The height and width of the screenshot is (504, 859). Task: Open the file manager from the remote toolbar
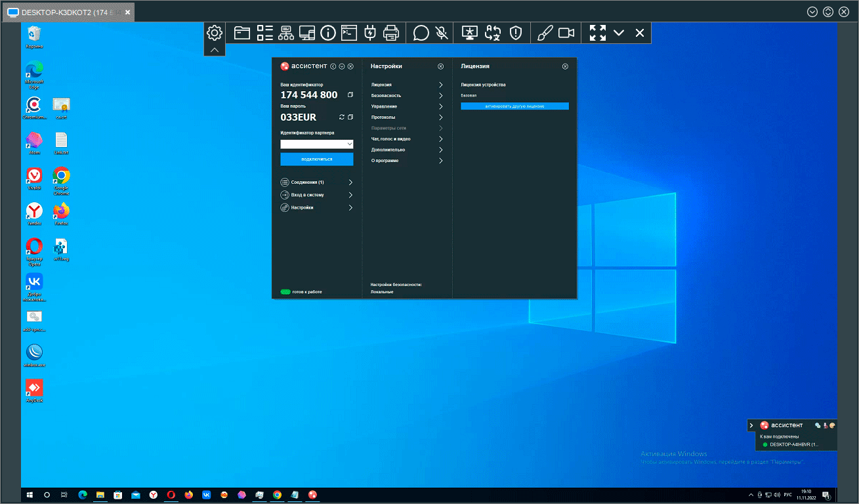[242, 33]
